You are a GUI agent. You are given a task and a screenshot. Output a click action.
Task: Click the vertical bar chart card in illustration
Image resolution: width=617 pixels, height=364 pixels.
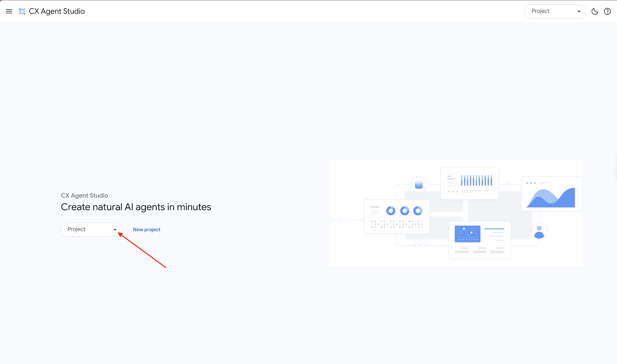[x=470, y=184]
